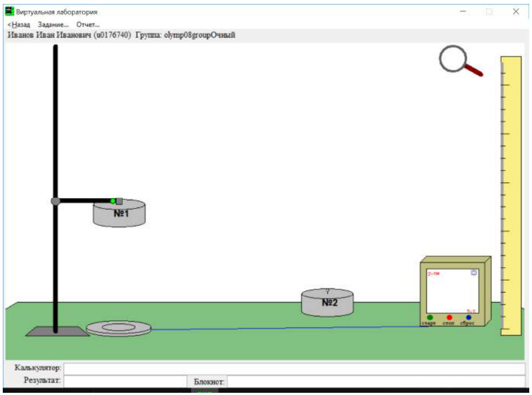Click the green старт button on the device
This screenshot has height=395, width=532.
tap(430, 318)
